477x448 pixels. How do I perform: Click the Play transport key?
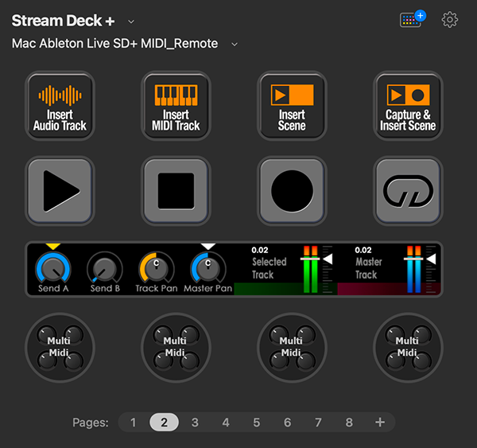60,191
